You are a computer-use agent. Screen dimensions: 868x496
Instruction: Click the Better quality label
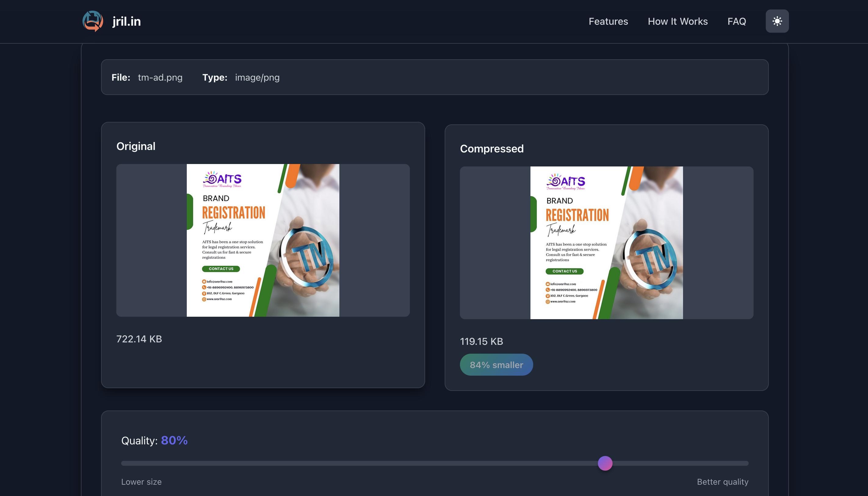point(723,482)
